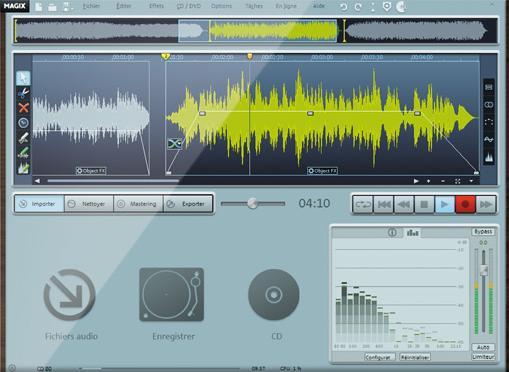Click the new project page icon
The image size is (509, 372).
pyautogui.click(x=39, y=6)
